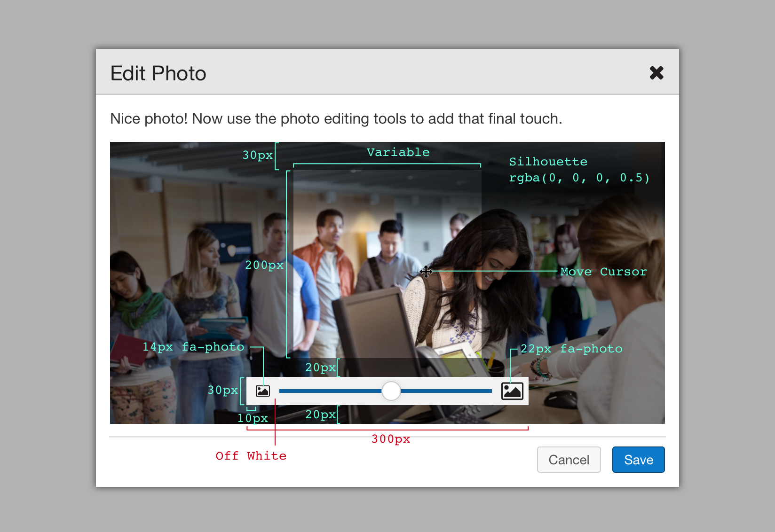Click the 'Nice photo!' instruction text
Image resolution: width=775 pixels, height=532 pixels.
[336, 119]
